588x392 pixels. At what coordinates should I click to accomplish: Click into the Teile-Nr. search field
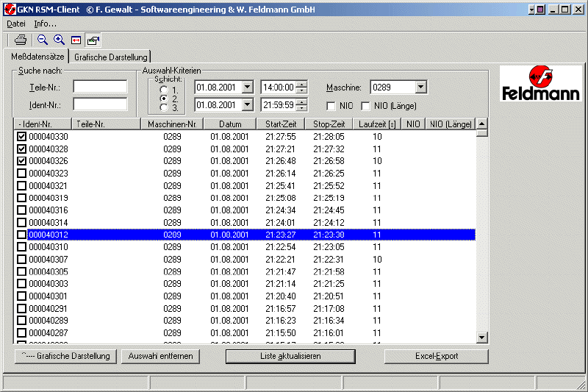coord(100,87)
